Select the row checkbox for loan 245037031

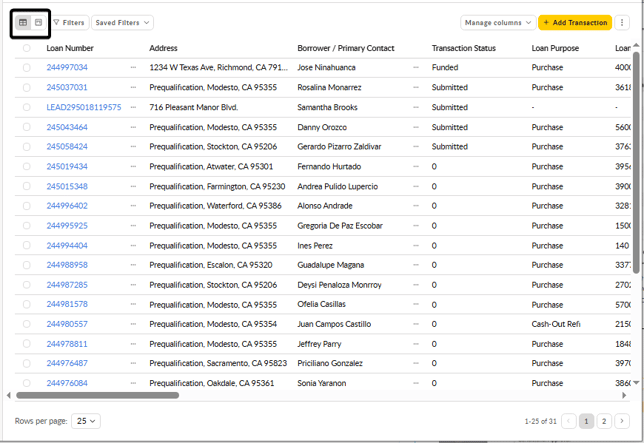27,87
